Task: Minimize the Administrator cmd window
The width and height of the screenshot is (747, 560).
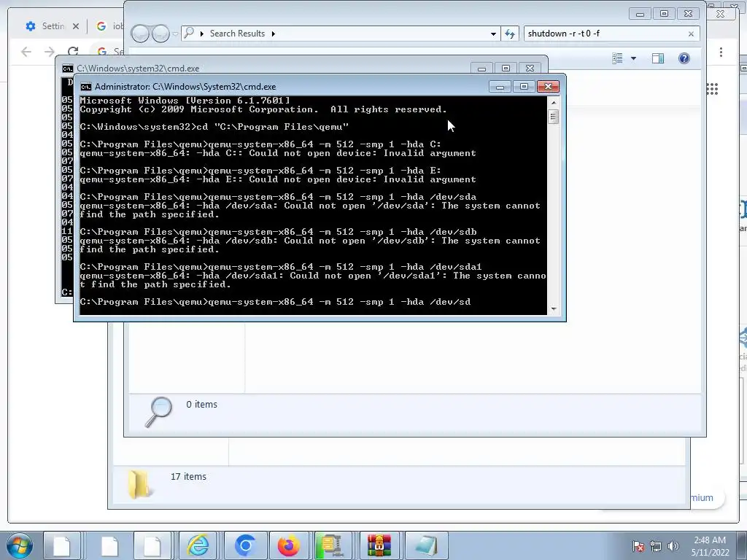Action: 500,86
